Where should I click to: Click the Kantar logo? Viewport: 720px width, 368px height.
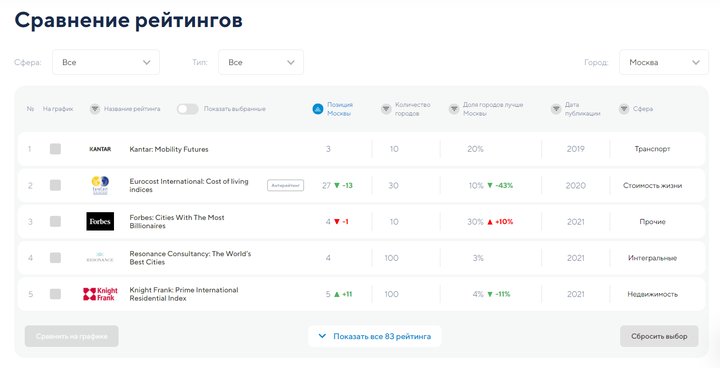coord(100,149)
